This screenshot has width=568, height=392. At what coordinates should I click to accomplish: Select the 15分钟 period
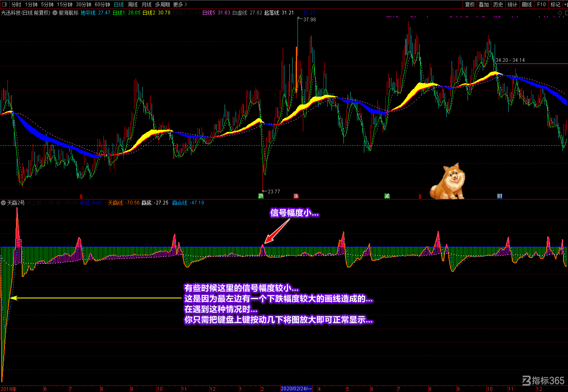[x=65, y=5]
